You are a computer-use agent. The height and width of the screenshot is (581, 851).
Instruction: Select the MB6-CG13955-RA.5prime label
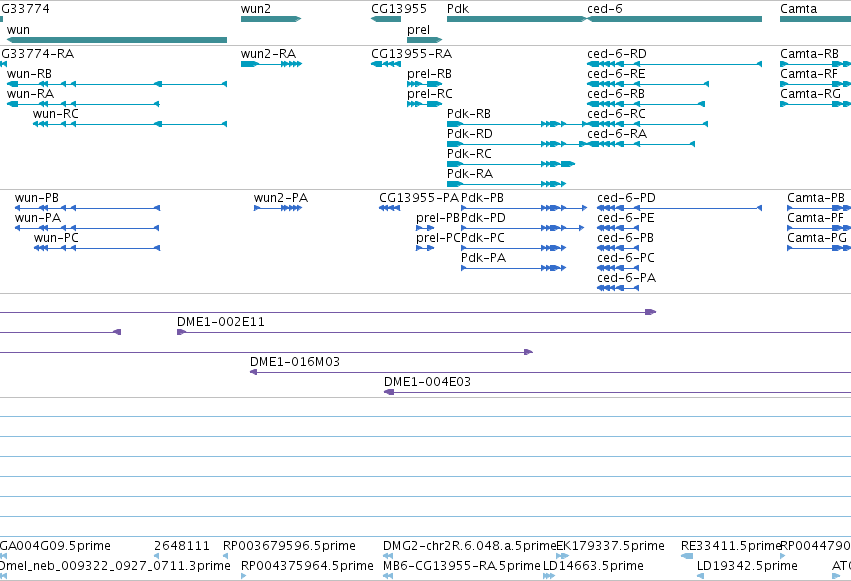tap(462, 566)
